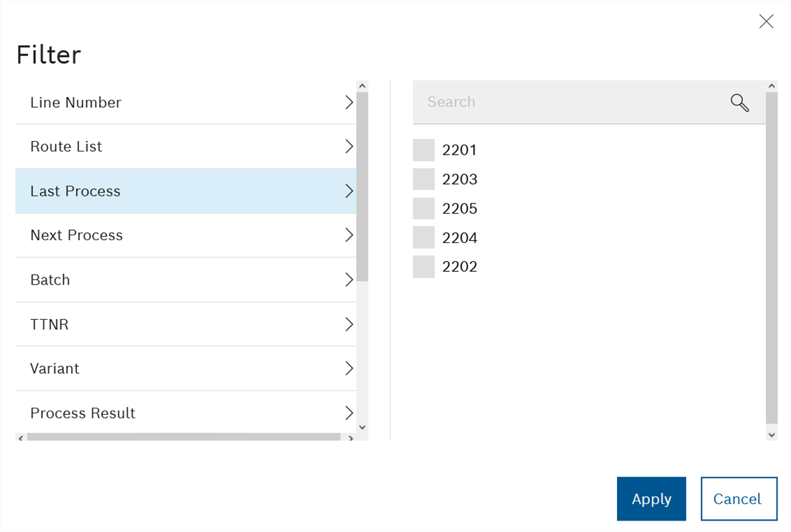Click values list scroll up arrow

click(x=772, y=86)
